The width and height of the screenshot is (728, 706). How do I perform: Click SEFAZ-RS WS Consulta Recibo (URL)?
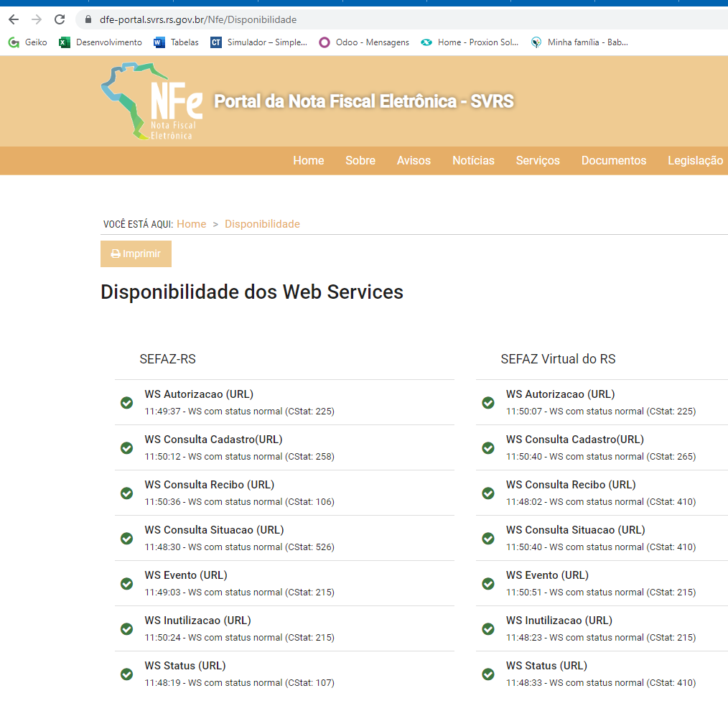coord(210,485)
